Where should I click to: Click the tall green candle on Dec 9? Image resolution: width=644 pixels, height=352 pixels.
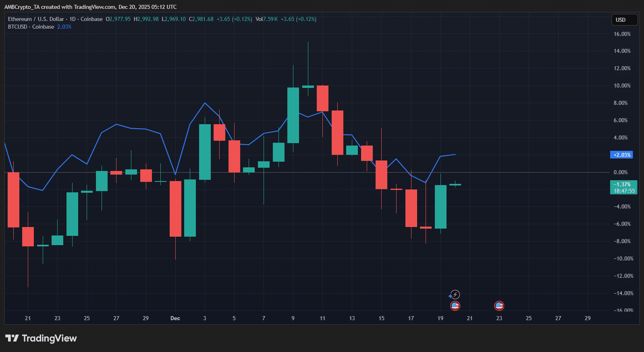293,115
